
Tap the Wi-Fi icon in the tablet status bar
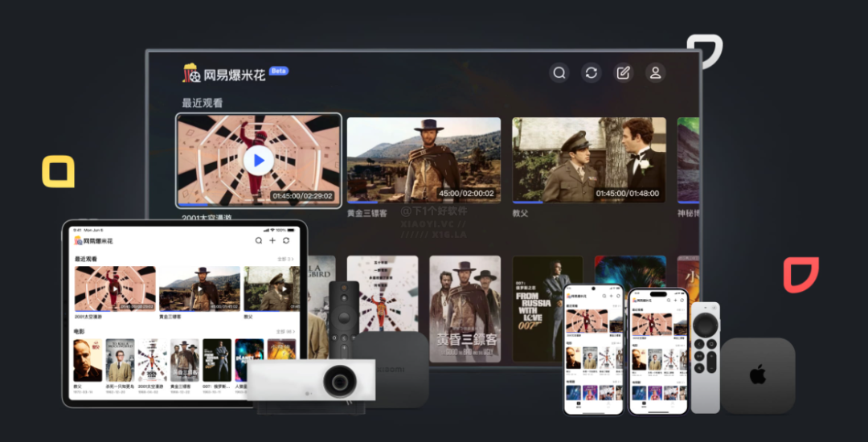click(x=272, y=230)
